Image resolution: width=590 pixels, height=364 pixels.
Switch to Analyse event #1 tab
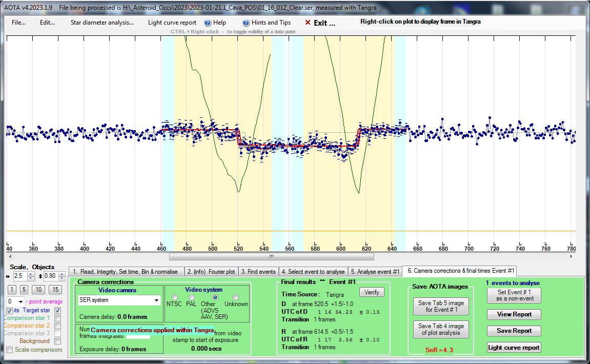375,271
